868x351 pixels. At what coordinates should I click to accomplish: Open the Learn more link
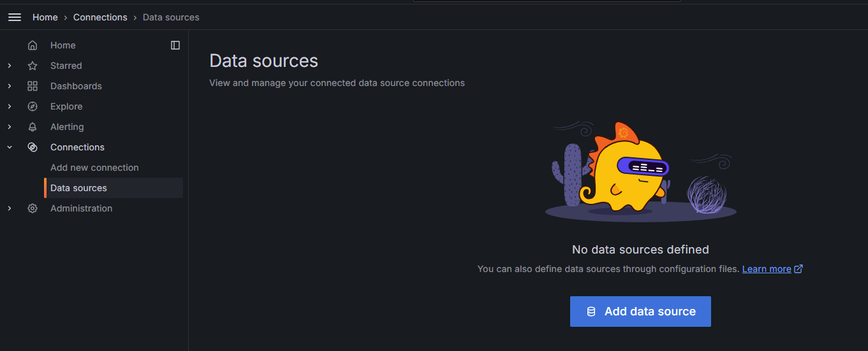[x=767, y=269]
